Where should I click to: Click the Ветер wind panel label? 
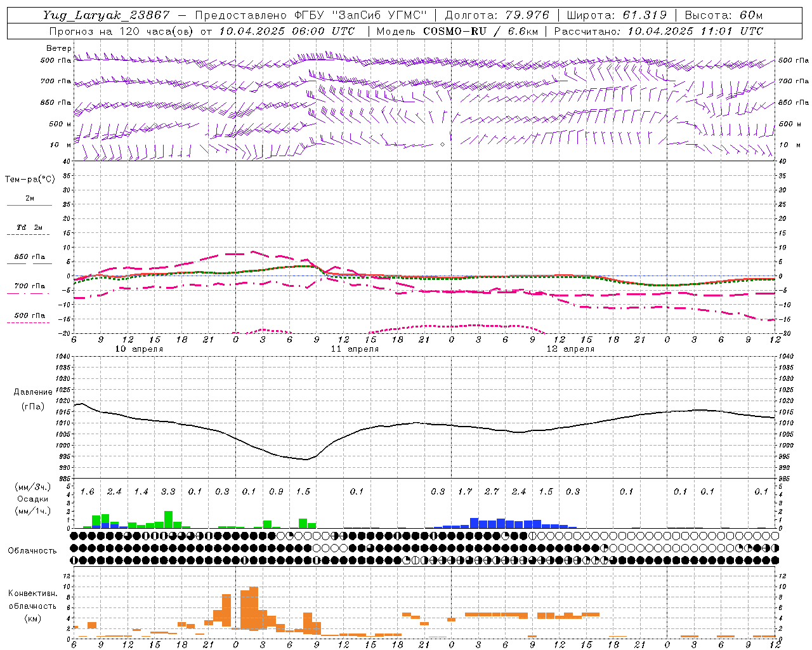pos(58,48)
